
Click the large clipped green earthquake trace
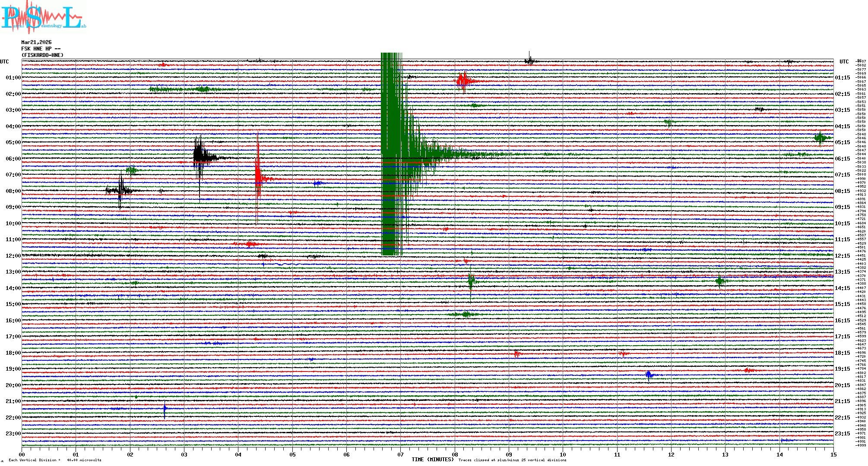pyautogui.click(x=391, y=151)
